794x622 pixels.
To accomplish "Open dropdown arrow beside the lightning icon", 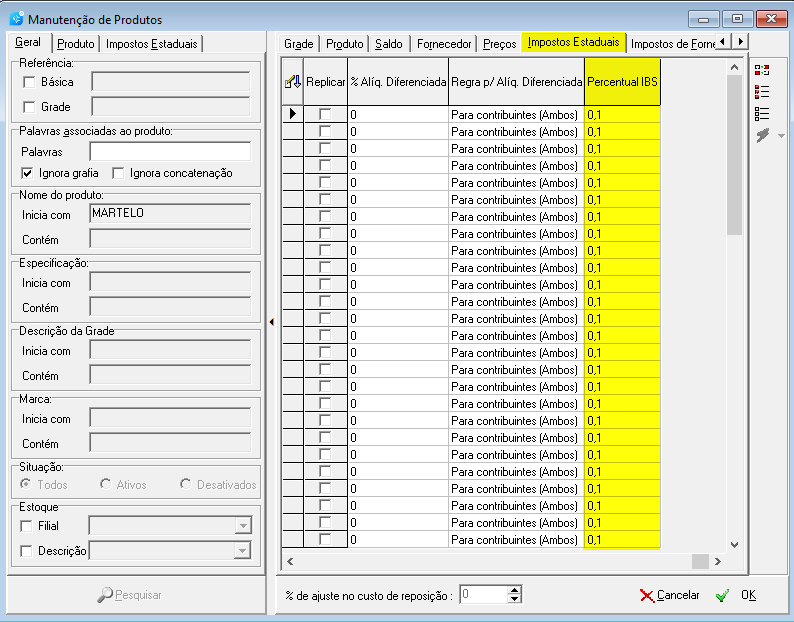I will point(781,136).
